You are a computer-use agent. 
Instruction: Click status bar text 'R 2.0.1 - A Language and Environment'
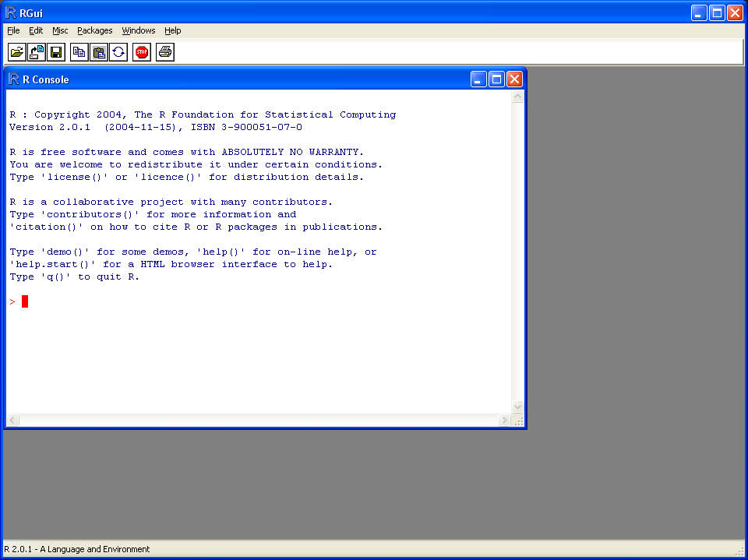77,549
